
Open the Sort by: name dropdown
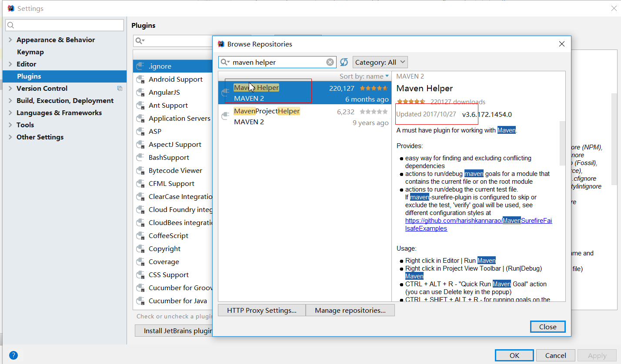point(364,76)
